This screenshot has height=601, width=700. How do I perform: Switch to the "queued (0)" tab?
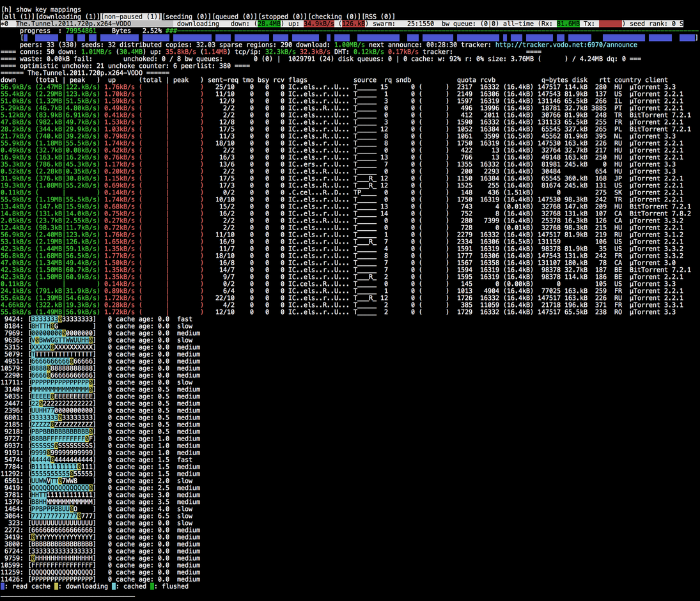pos(234,17)
